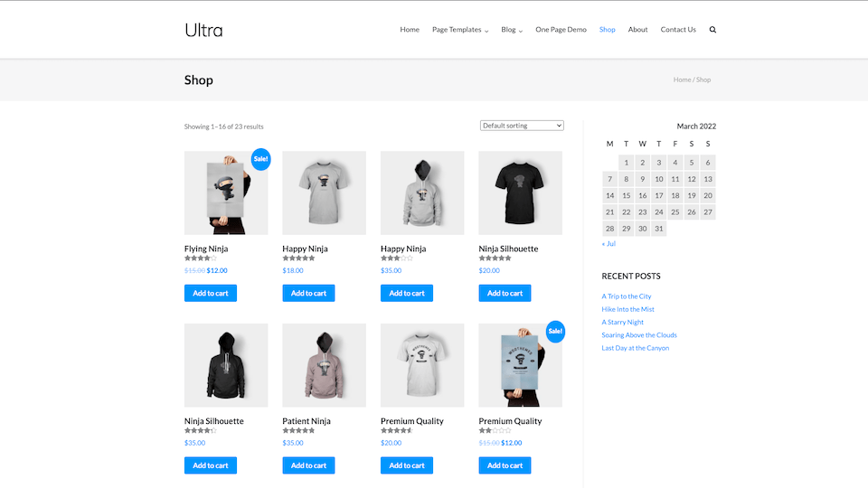Expand the Blog menu chevron

(521, 31)
